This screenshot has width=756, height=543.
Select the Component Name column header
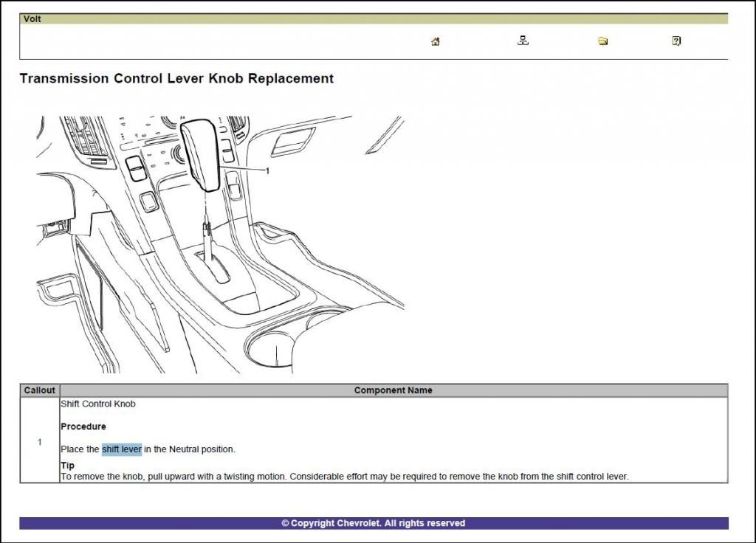click(393, 390)
